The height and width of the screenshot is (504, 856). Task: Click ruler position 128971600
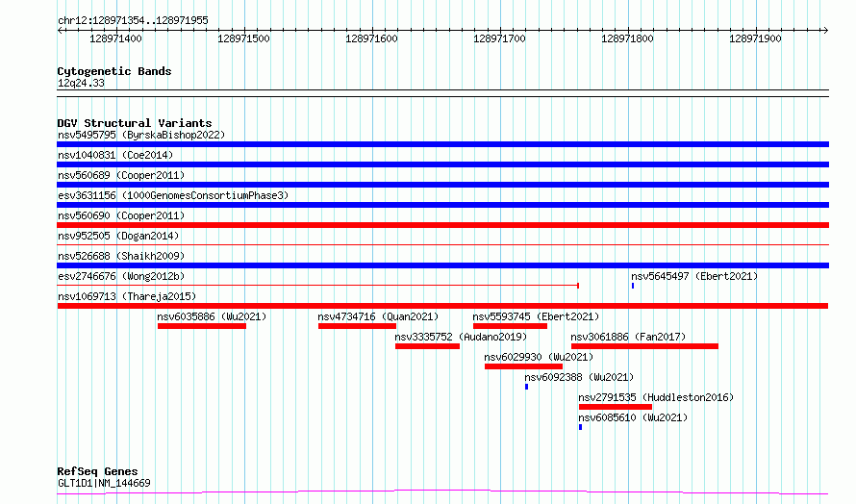372,38
